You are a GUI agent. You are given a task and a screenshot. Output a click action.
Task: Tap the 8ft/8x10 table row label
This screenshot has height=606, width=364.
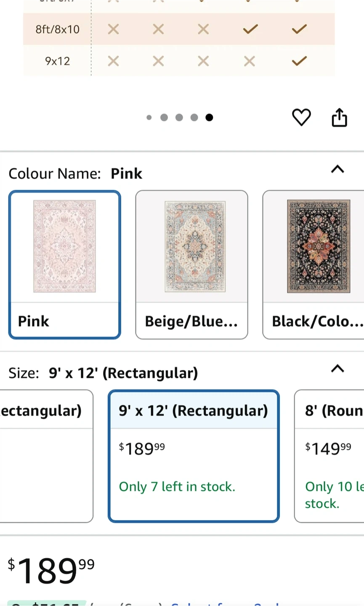(57, 29)
